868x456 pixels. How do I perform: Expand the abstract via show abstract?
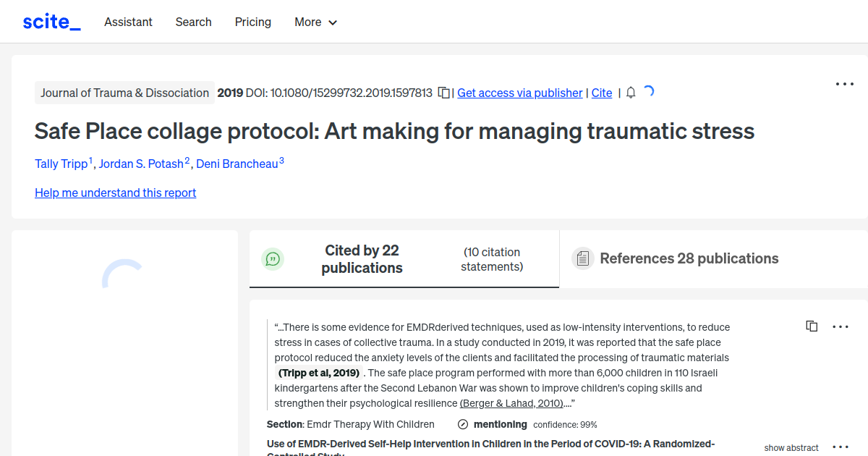tap(791, 447)
